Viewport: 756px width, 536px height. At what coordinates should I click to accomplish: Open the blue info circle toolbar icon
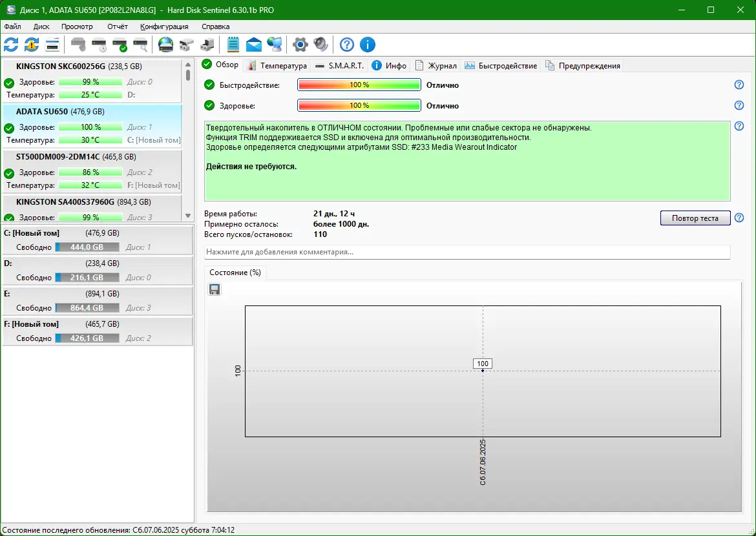pos(367,45)
